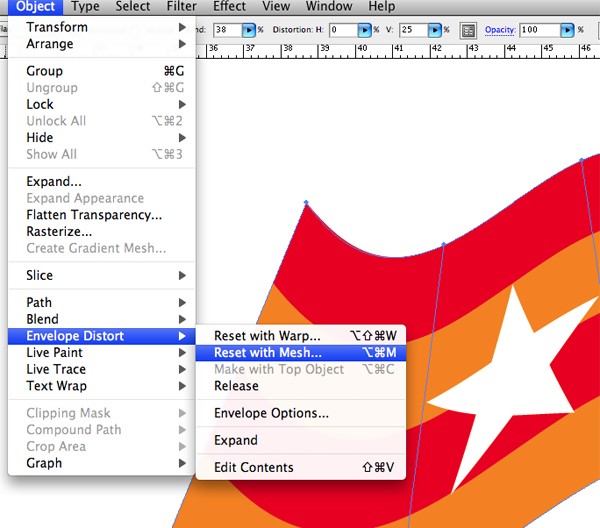
Task: Open the Lock submenu
Action: point(102,104)
